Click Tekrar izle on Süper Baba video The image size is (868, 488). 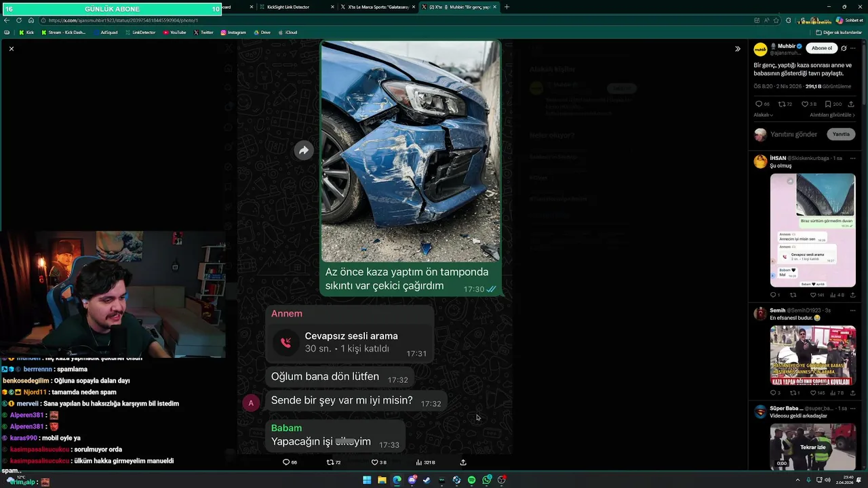coord(813,447)
